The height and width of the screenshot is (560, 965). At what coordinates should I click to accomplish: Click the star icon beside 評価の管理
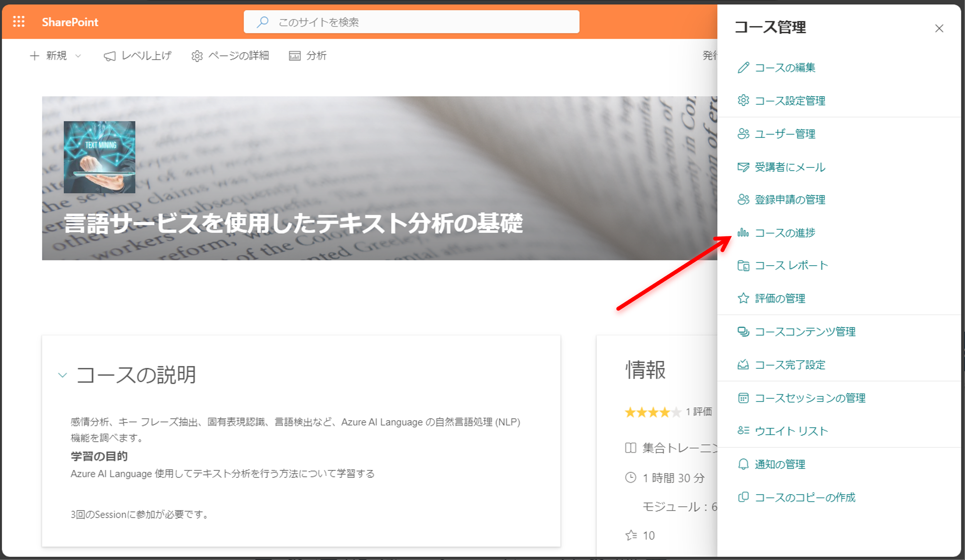pos(743,298)
